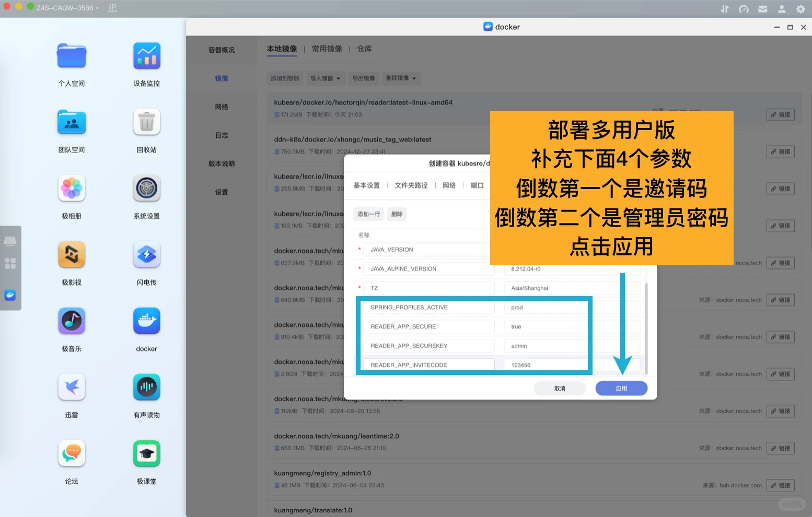Open the dashboard gauge icon in top bar
Screen dimensions: 812x517
(744, 9)
